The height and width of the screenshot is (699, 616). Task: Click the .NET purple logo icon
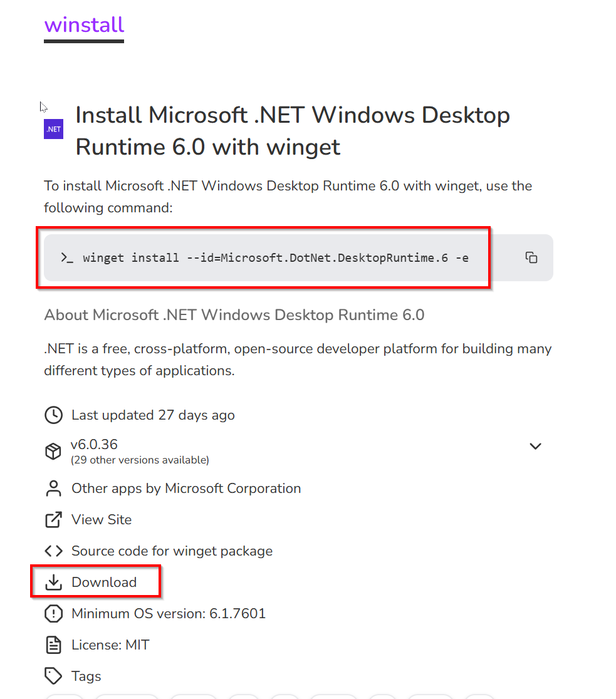[x=53, y=129]
